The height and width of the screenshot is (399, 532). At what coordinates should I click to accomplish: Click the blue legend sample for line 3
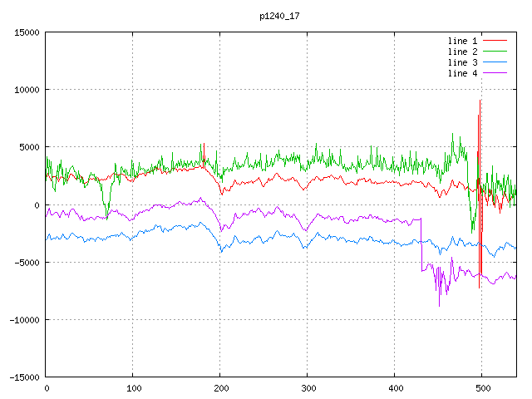click(x=495, y=62)
